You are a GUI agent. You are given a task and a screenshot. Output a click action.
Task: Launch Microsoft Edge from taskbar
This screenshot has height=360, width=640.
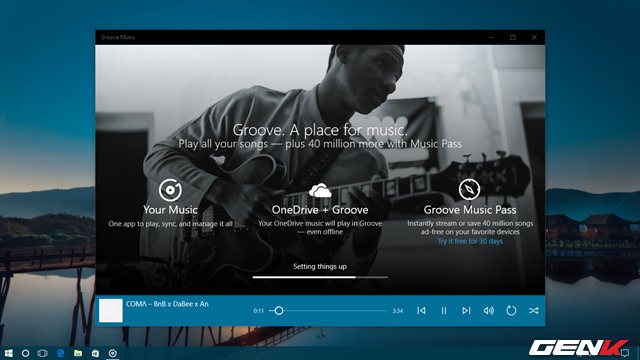click(60, 353)
